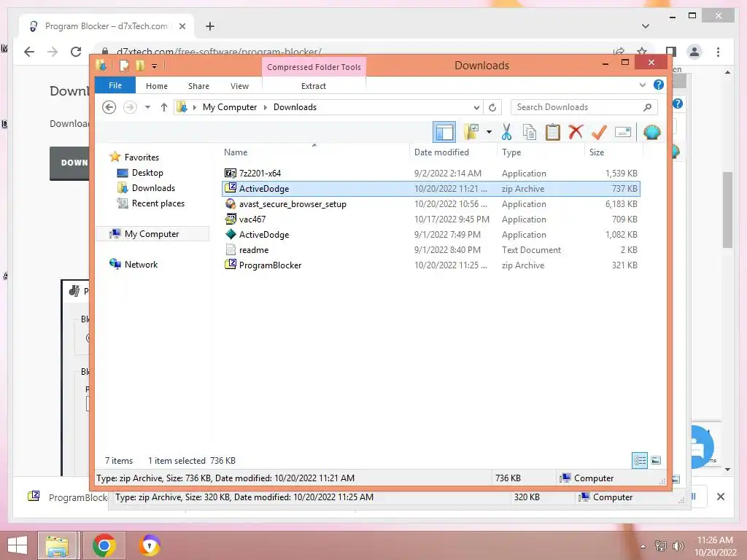Click My Computer in the address breadcrumb

[x=230, y=107]
